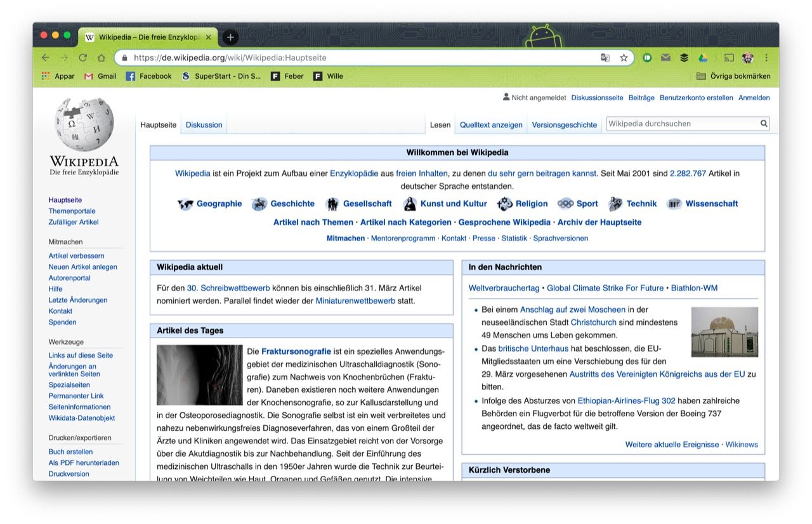812x524 pixels.
Task: Open the Wille bookmark
Action: pyautogui.click(x=328, y=76)
